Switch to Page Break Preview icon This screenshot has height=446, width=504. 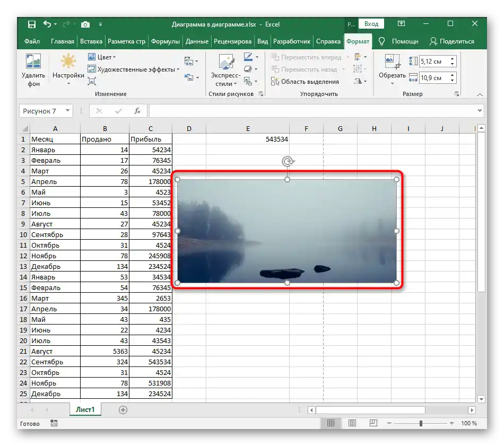coord(373,423)
